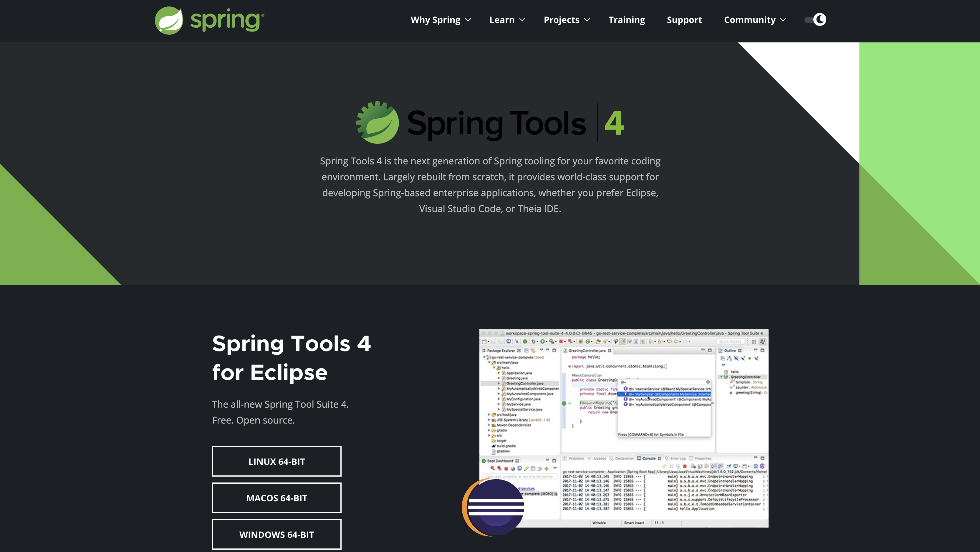Click 'Free. Open source.' text
This screenshot has height=552, width=980.
253,420
